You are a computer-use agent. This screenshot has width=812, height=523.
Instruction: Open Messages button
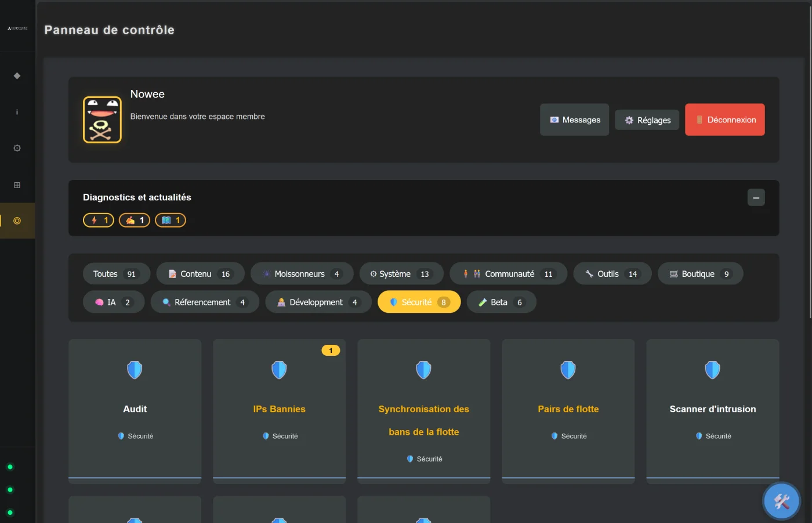tap(574, 120)
